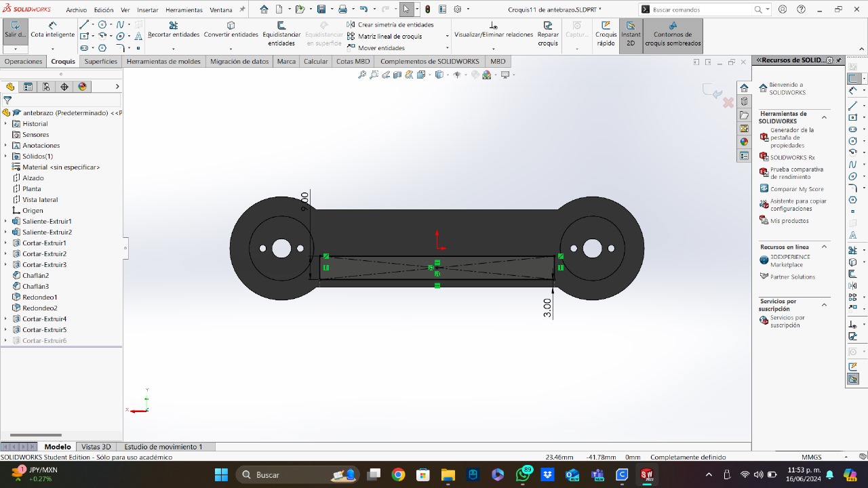Toggle Contornos de croquis sombreados
Image resolution: width=868 pixels, height=488 pixels.
point(673,35)
